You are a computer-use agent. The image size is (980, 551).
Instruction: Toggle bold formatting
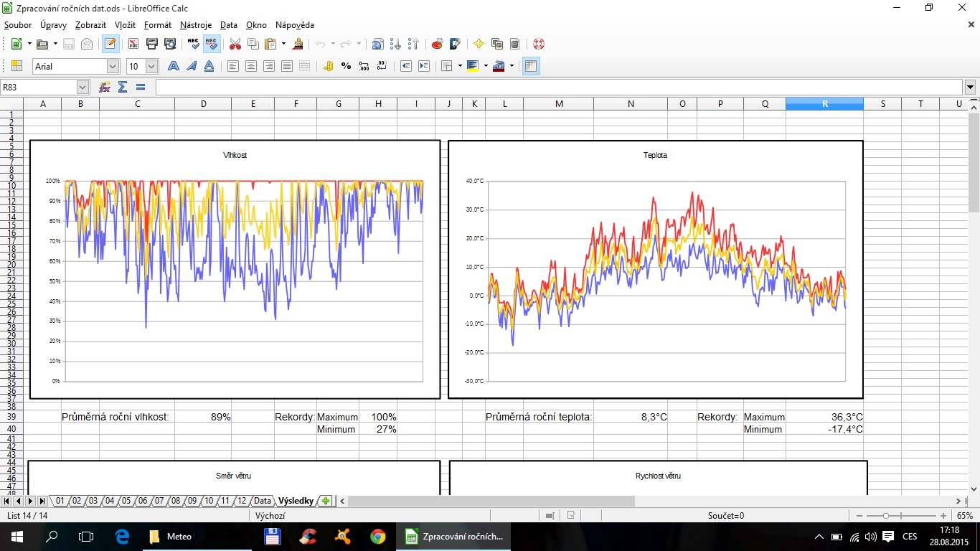174,66
